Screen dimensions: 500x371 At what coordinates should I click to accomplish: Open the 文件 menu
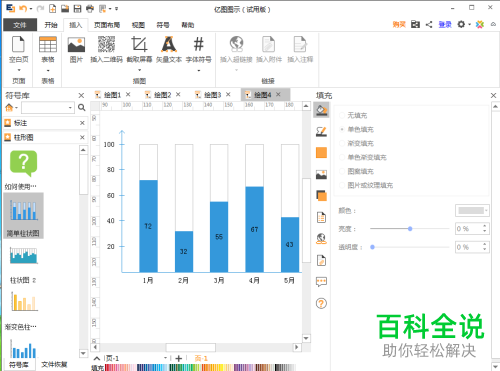click(20, 25)
